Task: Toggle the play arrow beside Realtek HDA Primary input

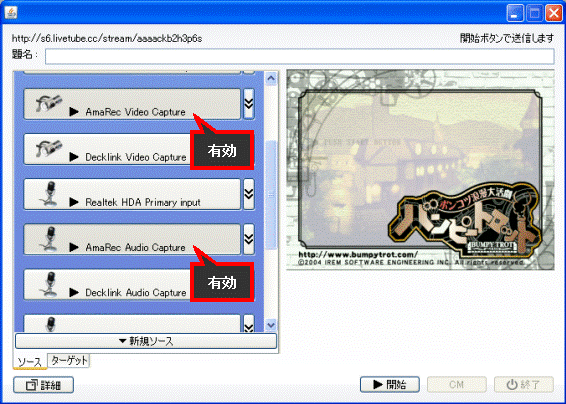Action: pyautogui.click(x=74, y=202)
